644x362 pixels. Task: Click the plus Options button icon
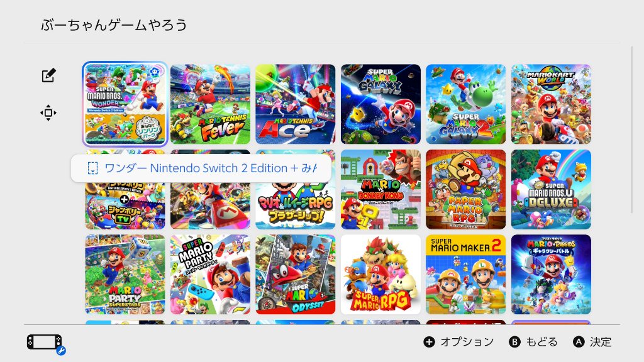pyautogui.click(x=429, y=342)
